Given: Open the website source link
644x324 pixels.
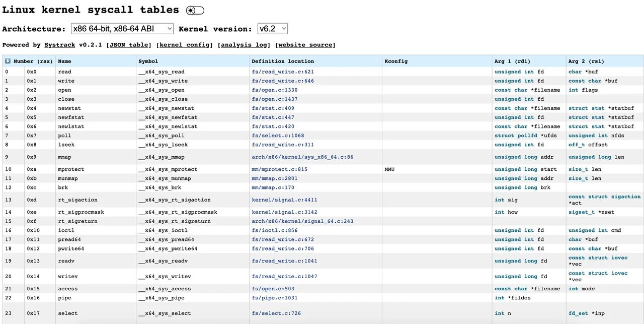Looking at the screenshot, I should point(305,45).
